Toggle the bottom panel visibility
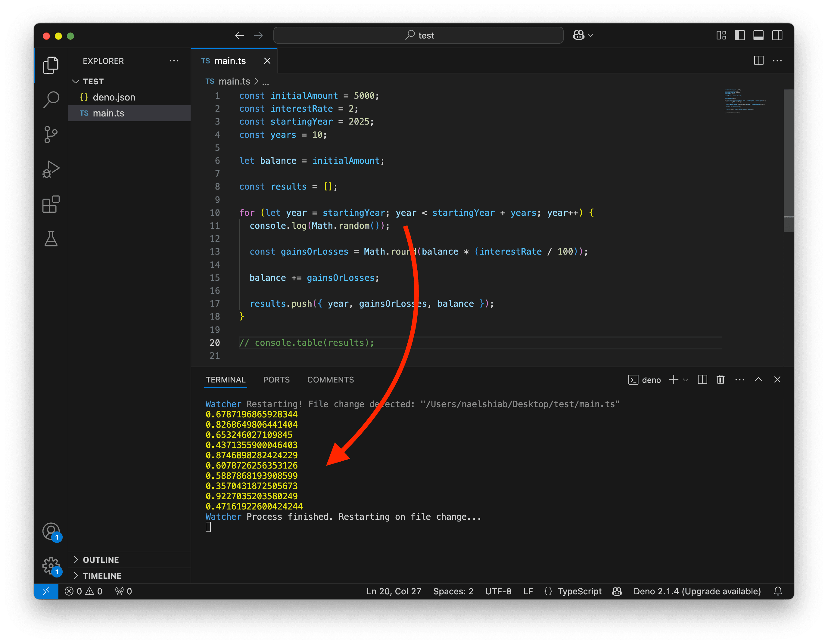828x644 pixels. 758,35
